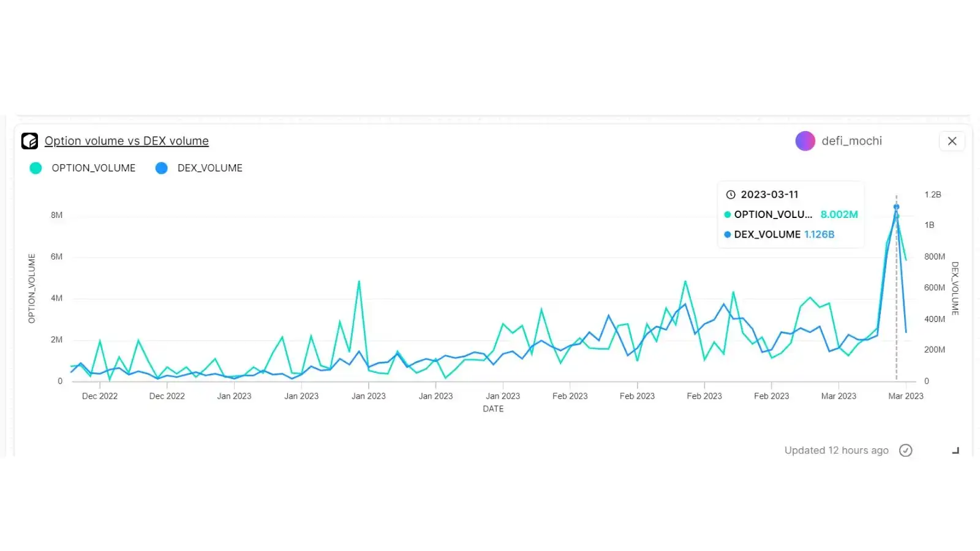980x551 pixels.
Task: Open the defi_mochi author profile name
Action: coord(851,141)
